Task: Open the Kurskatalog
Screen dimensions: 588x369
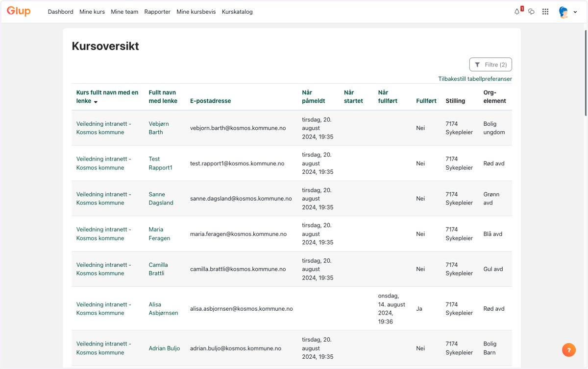Action: 237,12
